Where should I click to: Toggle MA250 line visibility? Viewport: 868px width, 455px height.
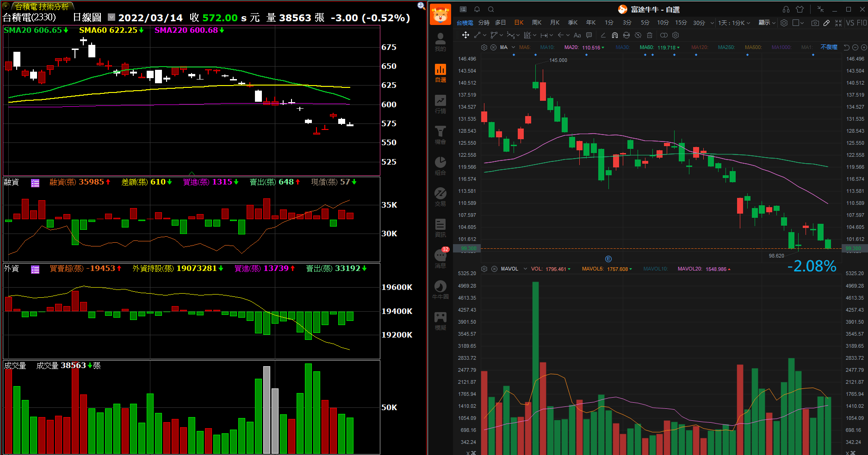click(726, 47)
